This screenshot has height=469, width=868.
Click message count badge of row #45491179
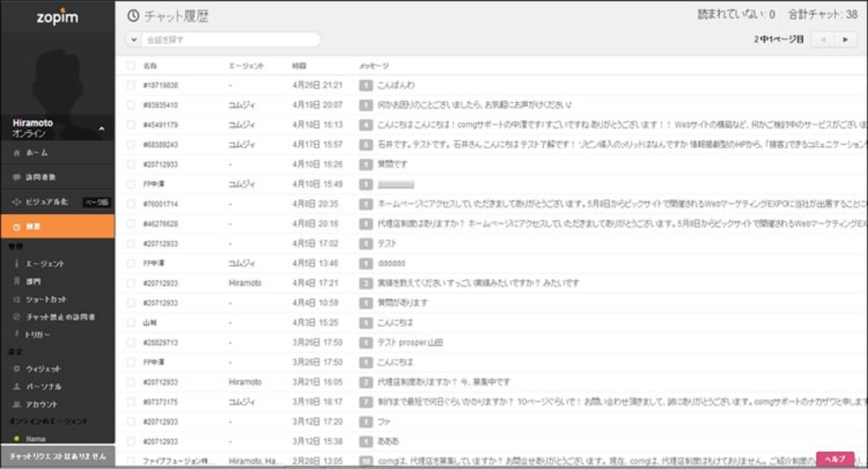pos(366,124)
